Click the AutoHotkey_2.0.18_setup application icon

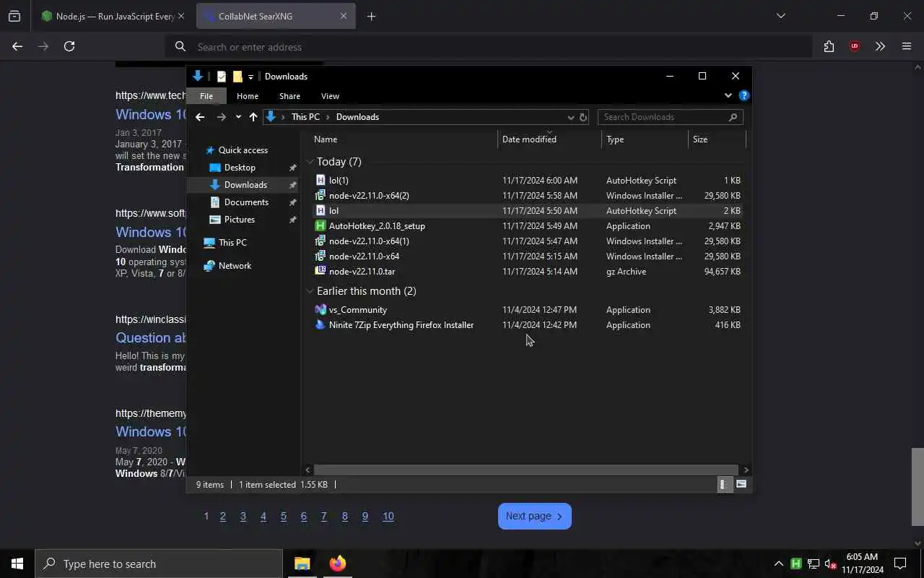coord(321,225)
